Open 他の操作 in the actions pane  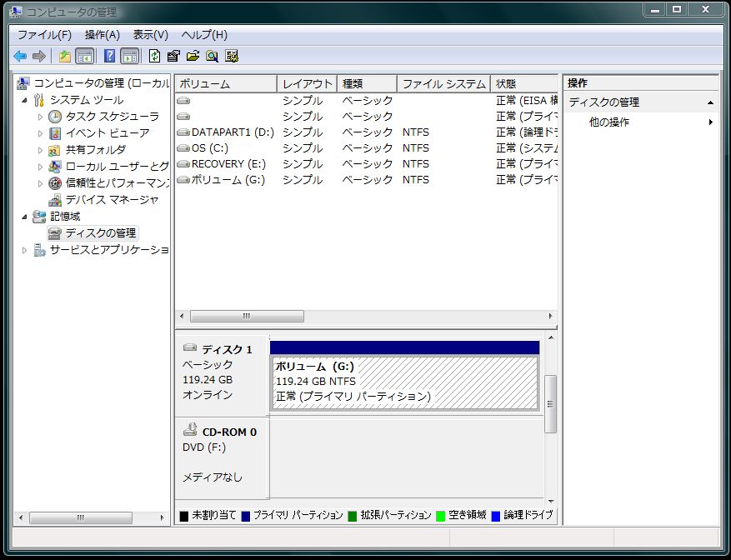pos(609,122)
